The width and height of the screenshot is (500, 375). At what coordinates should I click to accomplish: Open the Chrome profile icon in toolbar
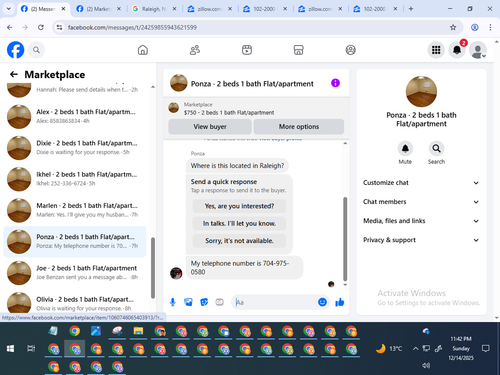click(475, 27)
